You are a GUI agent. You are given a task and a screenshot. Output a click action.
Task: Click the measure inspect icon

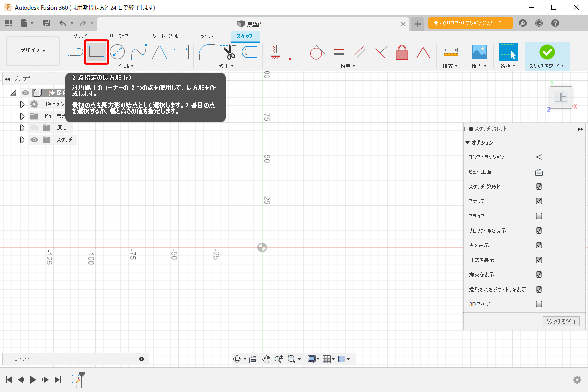tap(450, 51)
